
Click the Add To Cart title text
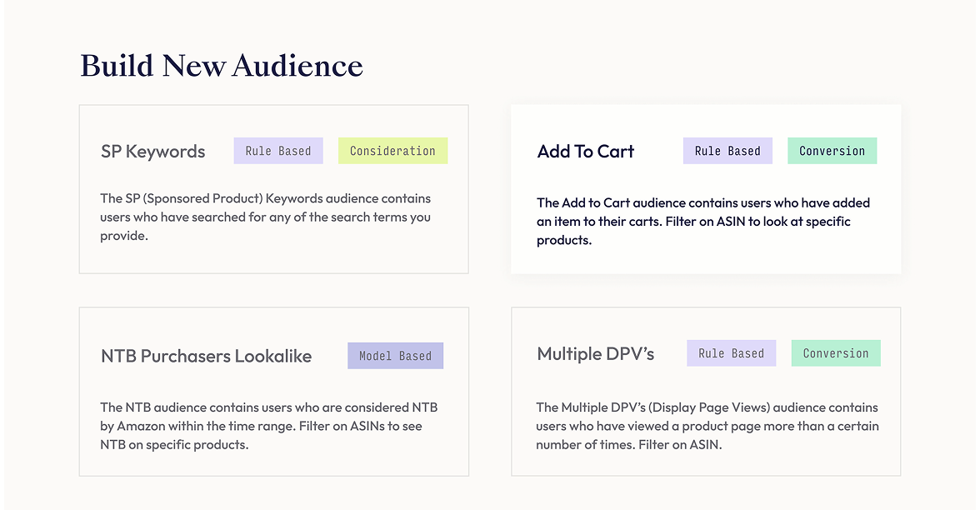click(x=586, y=151)
